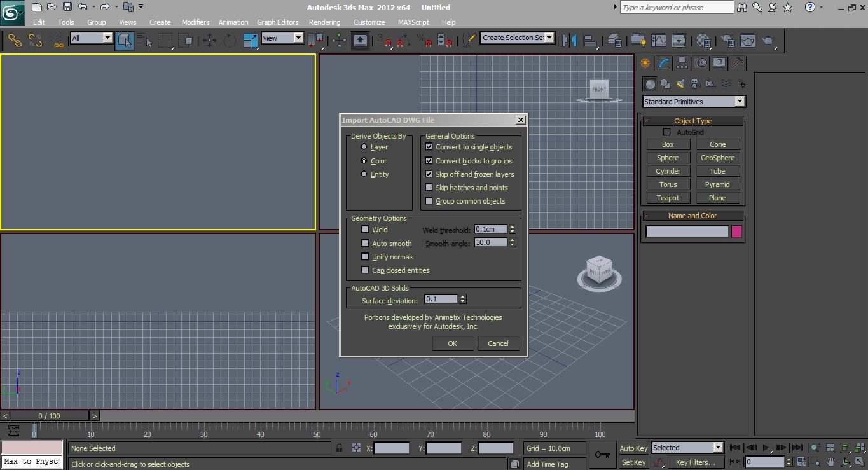Open Select by Name tool
Image resolution: width=868 pixels, height=470 pixels.
(x=145, y=41)
